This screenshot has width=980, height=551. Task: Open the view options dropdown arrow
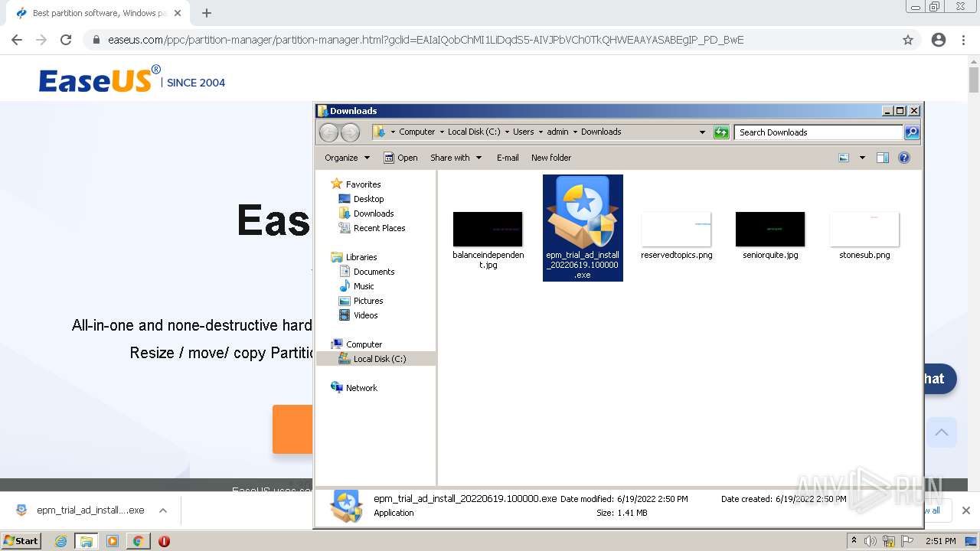pyautogui.click(x=862, y=158)
